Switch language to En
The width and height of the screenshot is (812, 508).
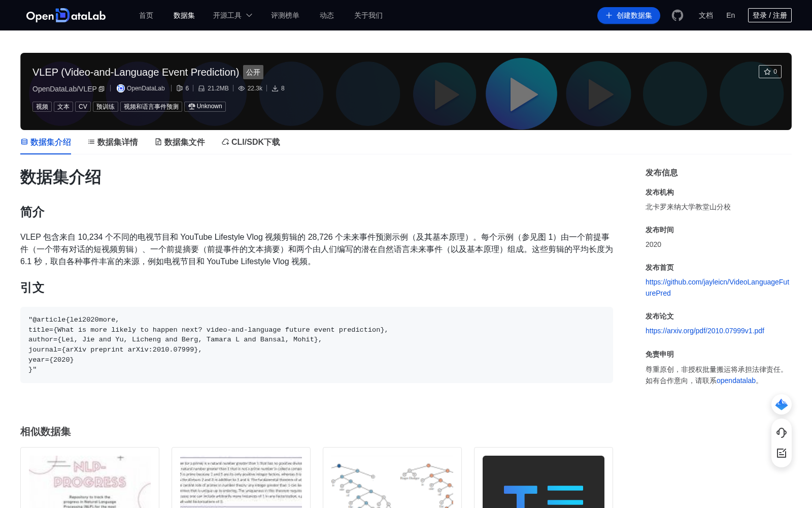coord(730,15)
